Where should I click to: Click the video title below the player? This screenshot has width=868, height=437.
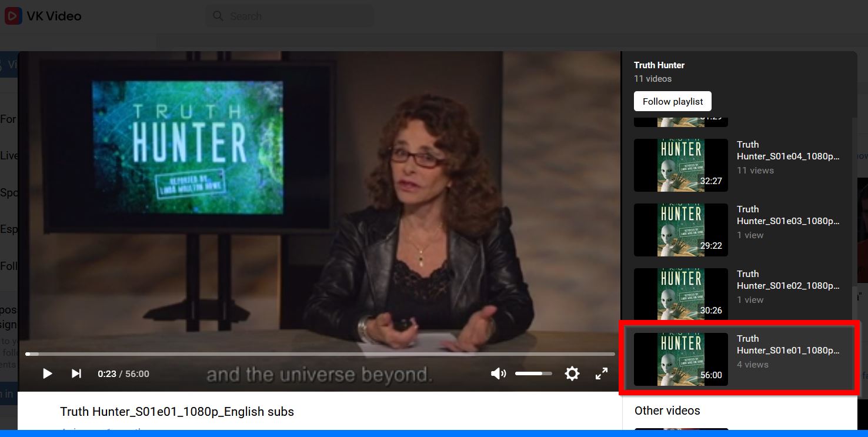177,412
